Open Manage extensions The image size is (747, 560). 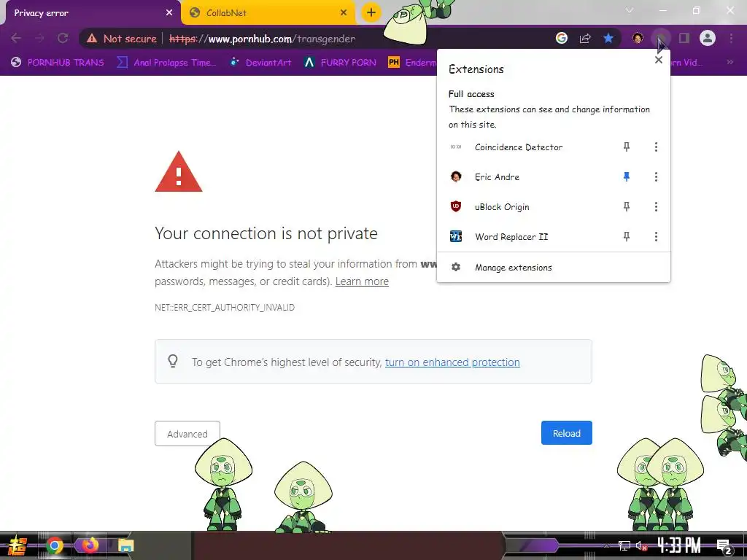click(x=554, y=268)
